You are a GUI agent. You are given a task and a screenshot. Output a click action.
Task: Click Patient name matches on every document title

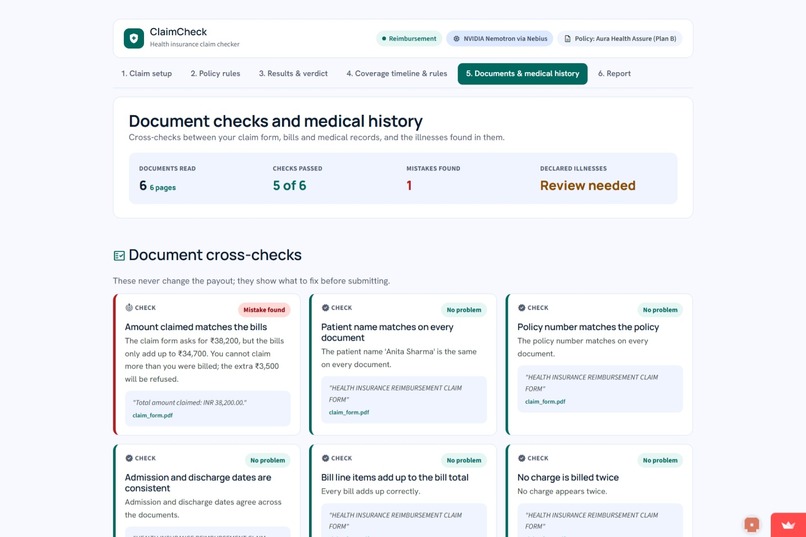(387, 332)
